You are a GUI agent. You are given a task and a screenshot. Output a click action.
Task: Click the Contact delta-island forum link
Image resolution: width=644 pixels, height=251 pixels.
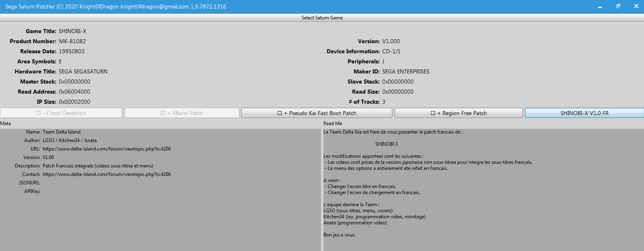coord(107,174)
